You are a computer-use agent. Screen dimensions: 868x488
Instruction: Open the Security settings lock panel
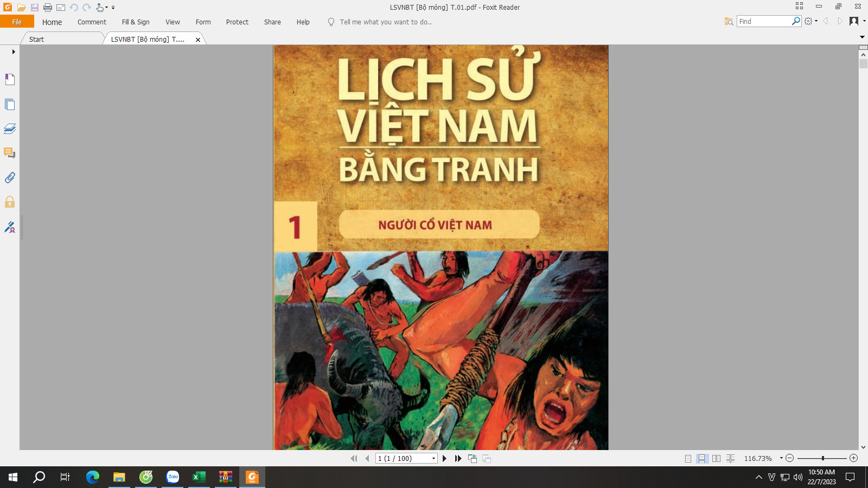10,202
